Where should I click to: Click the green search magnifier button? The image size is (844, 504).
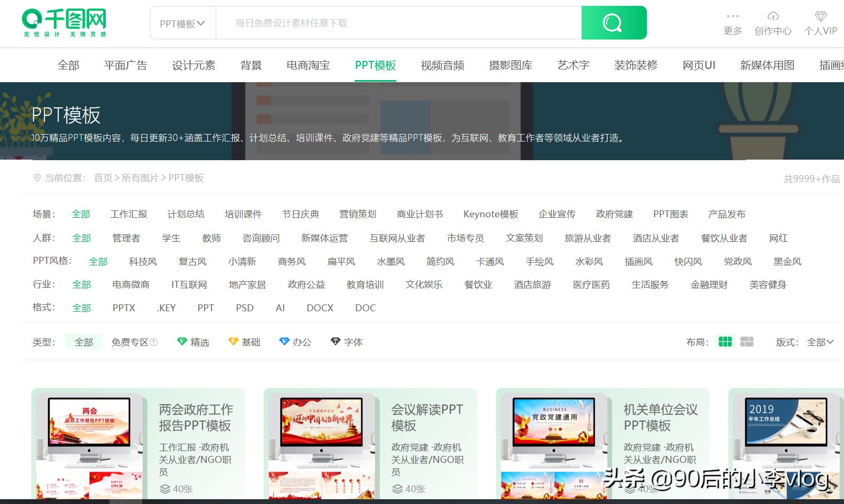pos(614,22)
